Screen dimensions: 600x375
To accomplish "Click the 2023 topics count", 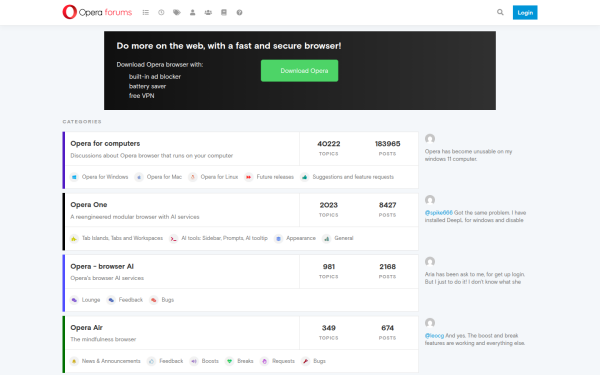I will pos(329,205).
